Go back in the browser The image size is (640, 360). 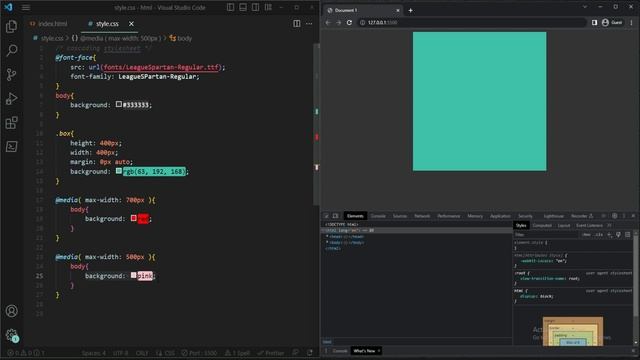coord(328,22)
